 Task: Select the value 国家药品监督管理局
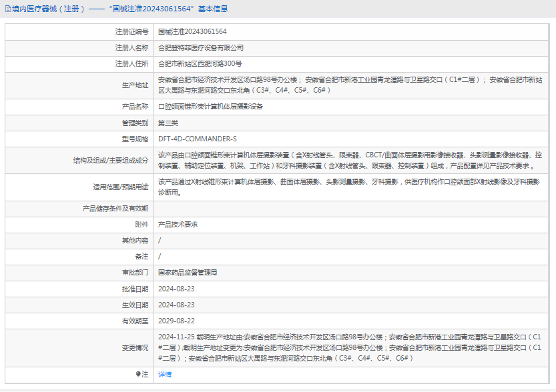click(188, 273)
